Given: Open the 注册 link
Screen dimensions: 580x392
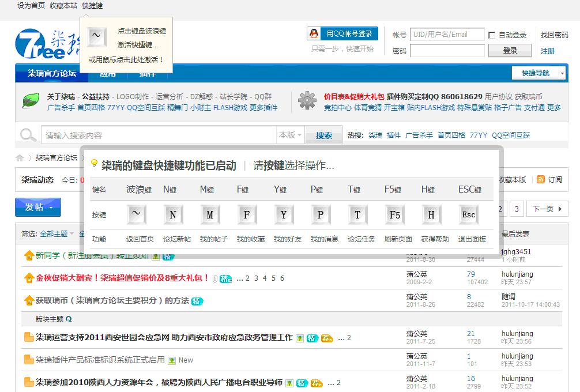Looking at the screenshot, I should [548, 51].
